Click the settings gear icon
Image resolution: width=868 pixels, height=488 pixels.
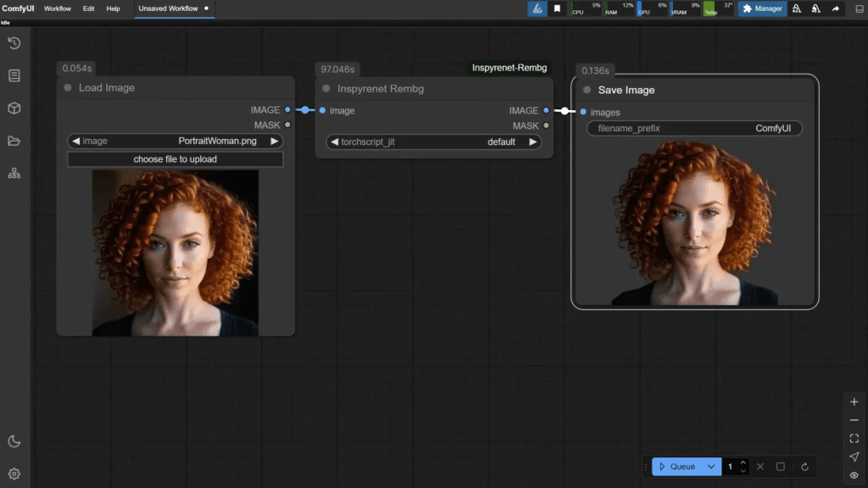pyautogui.click(x=14, y=474)
